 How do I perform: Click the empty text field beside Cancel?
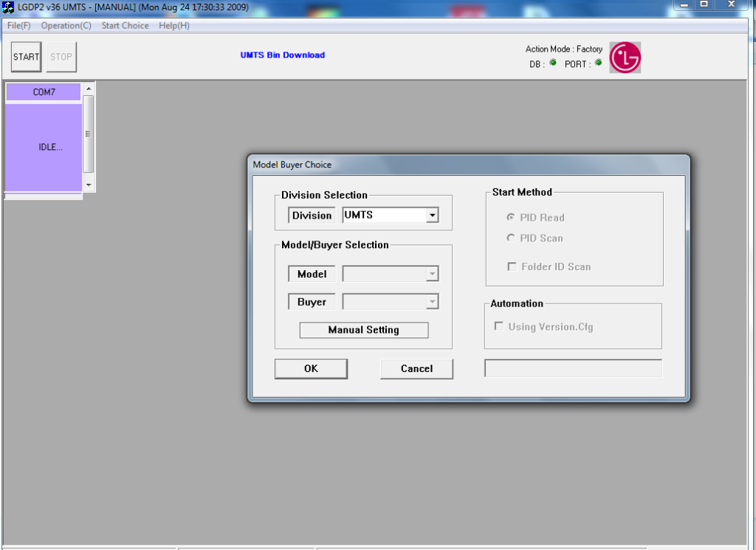[x=573, y=368]
